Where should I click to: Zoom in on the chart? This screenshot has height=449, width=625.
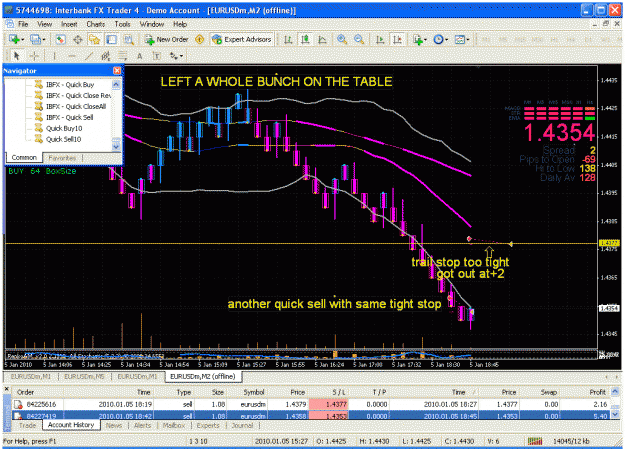point(342,39)
